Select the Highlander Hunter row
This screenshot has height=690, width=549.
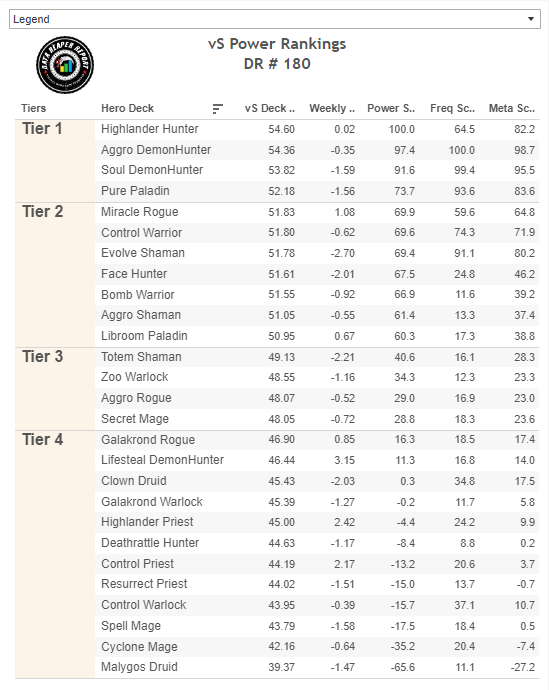[318, 129]
